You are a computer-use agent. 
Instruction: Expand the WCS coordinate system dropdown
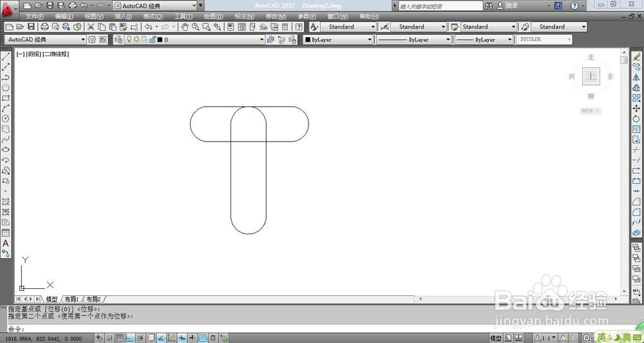point(591,111)
